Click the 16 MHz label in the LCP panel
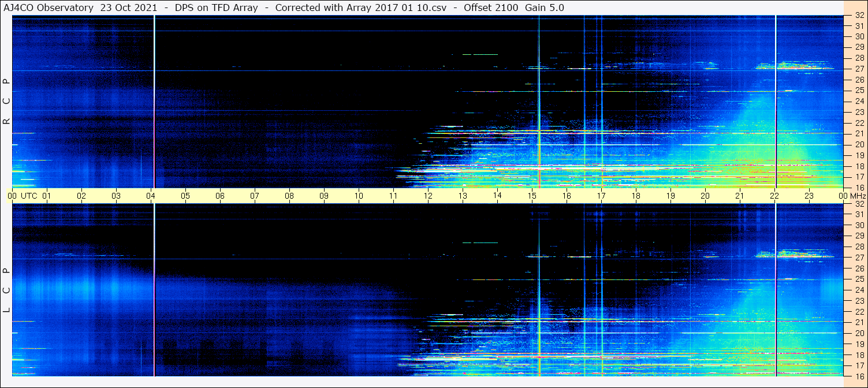 [x=859, y=376]
